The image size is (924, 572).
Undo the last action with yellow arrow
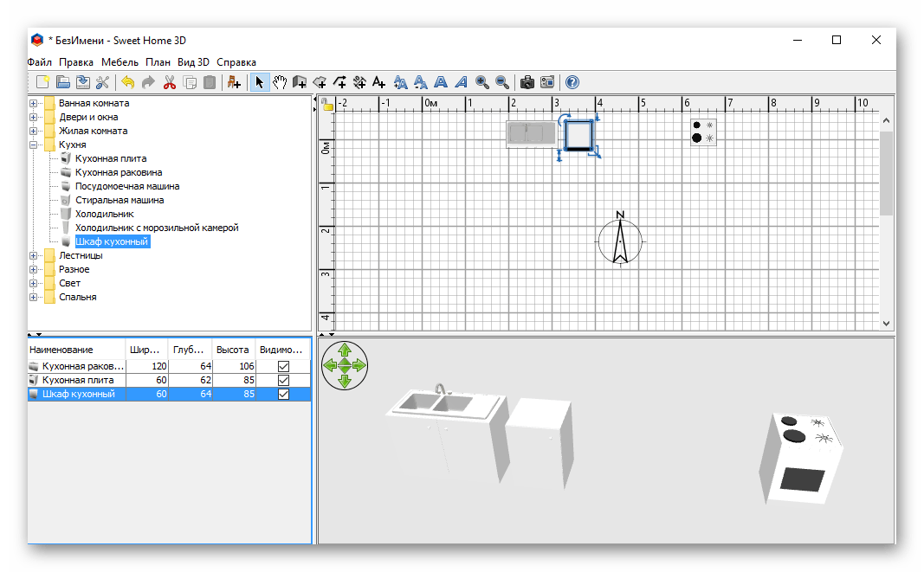(x=128, y=82)
